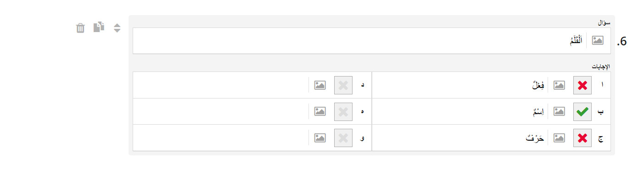Insert an image for answer ه

pos(320,111)
